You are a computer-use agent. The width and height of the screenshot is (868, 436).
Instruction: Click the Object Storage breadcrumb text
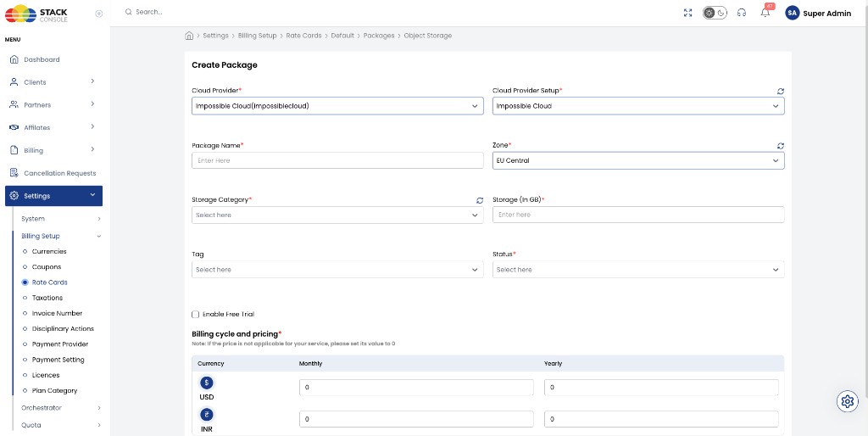click(428, 36)
